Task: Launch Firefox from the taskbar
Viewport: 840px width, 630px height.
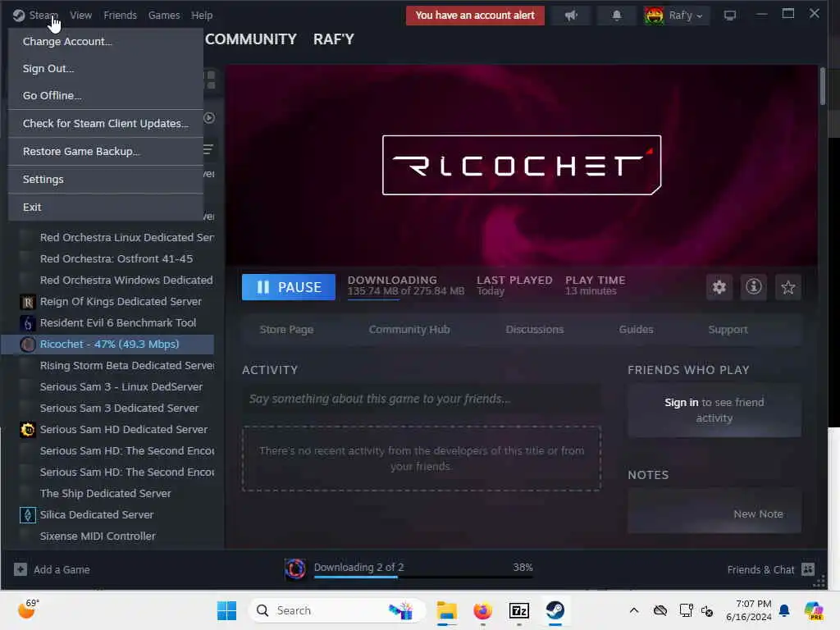Action: click(x=482, y=610)
